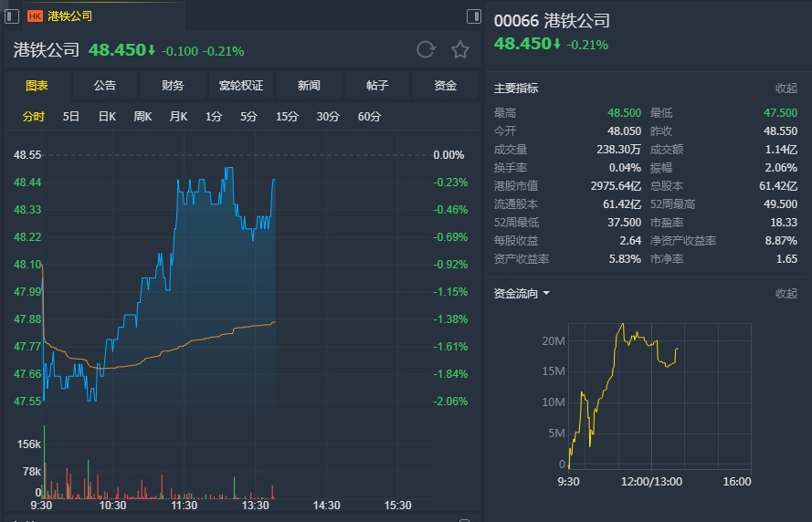Switch to the 资金 tab
812x522 pixels.
(445, 86)
